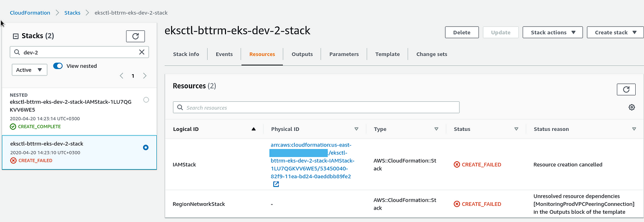Click the Stacks filter input with dev-2
Viewport: 644px width, 222px height.
point(79,52)
